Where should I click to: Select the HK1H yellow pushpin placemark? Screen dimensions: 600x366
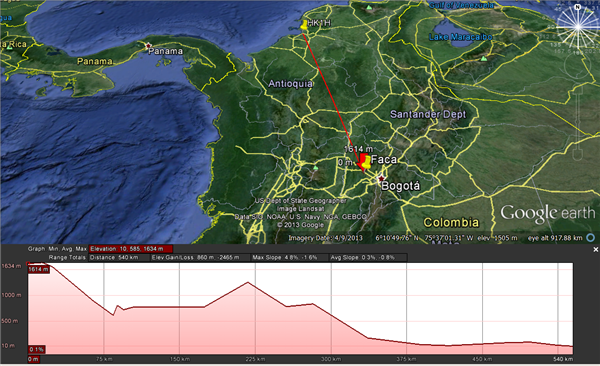pyautogui.click(x=304, y=25)
